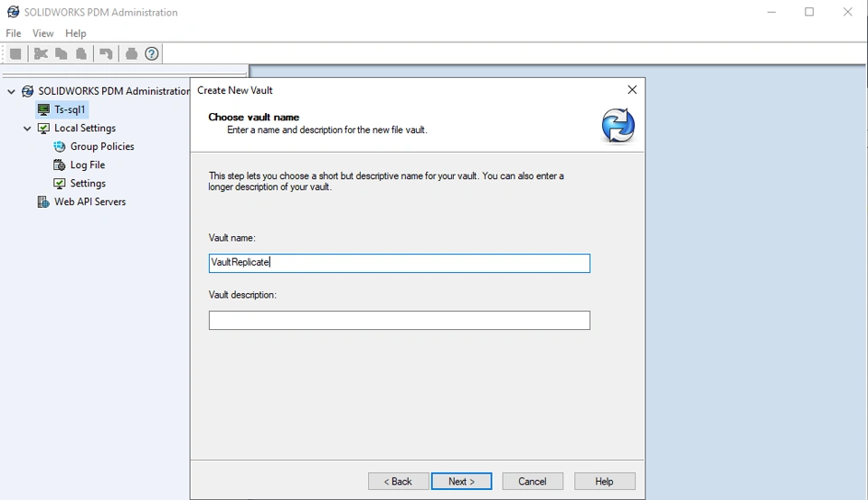Open the File menu
Image resolution: width=868 pixels, height=500 pixels.
(x=14, y=33)
